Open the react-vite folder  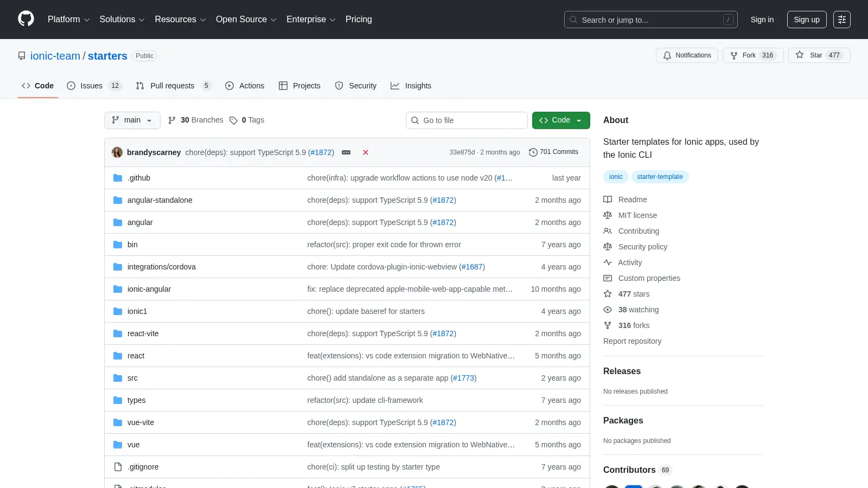tap(143, 333)
